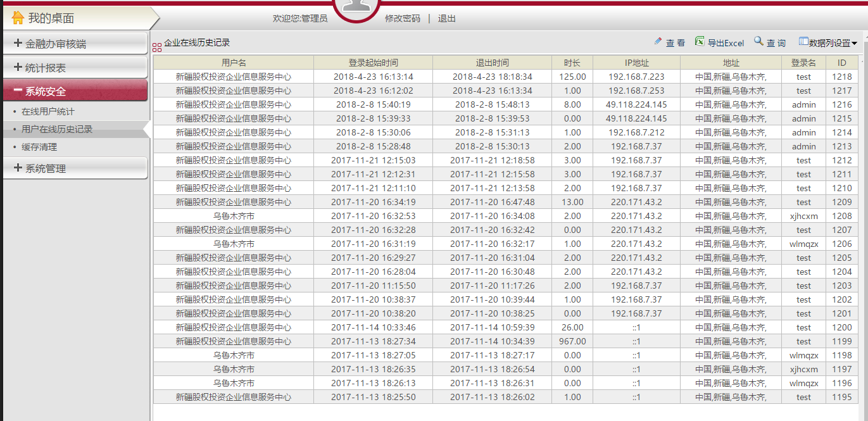The width and height of the screenshot is (868, 421).
Task: Click the 退出 logout link
Action: pos(446,18)
